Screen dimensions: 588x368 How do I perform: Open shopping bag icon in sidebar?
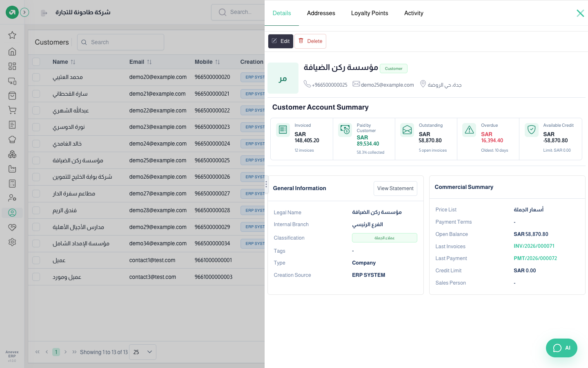click(12, 96)
